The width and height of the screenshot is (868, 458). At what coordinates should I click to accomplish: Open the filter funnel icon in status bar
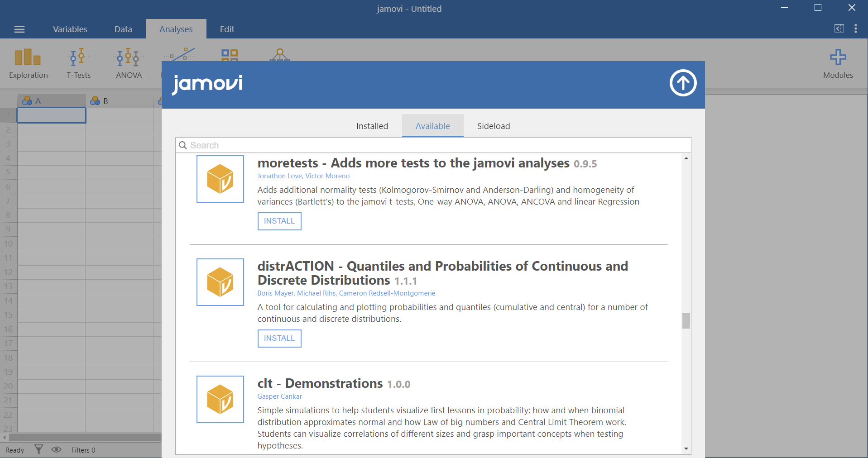[x=39, y=449]
